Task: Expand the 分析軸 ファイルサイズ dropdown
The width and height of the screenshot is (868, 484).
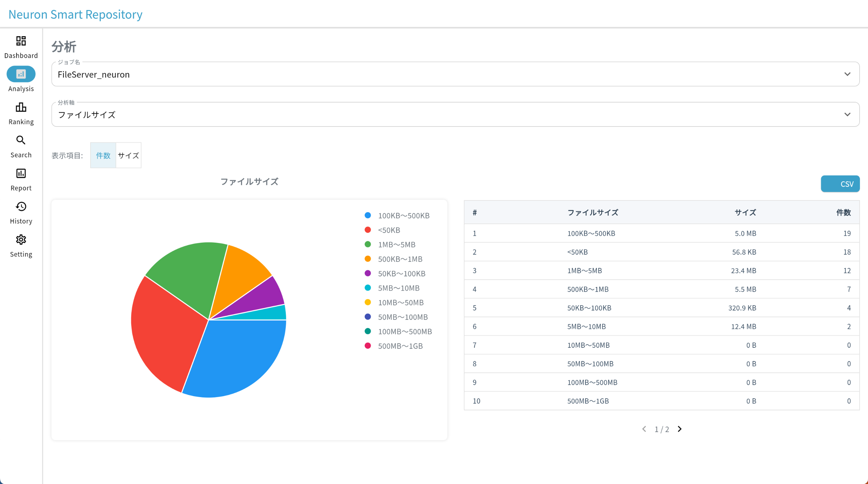Action: 455,114
